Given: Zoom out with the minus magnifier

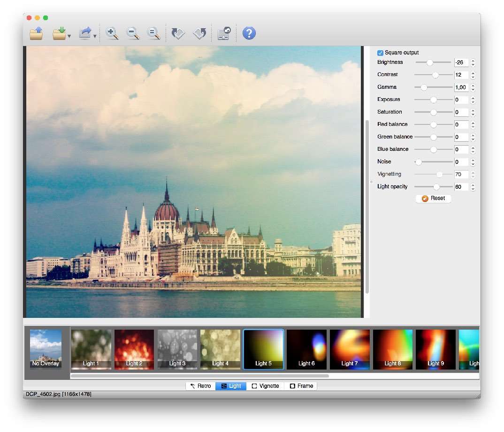Looking at the screenshot, I should [133, 33].
